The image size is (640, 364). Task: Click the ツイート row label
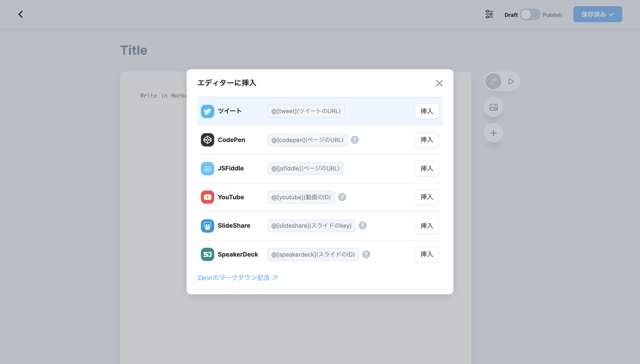click(x=230, y=111)
